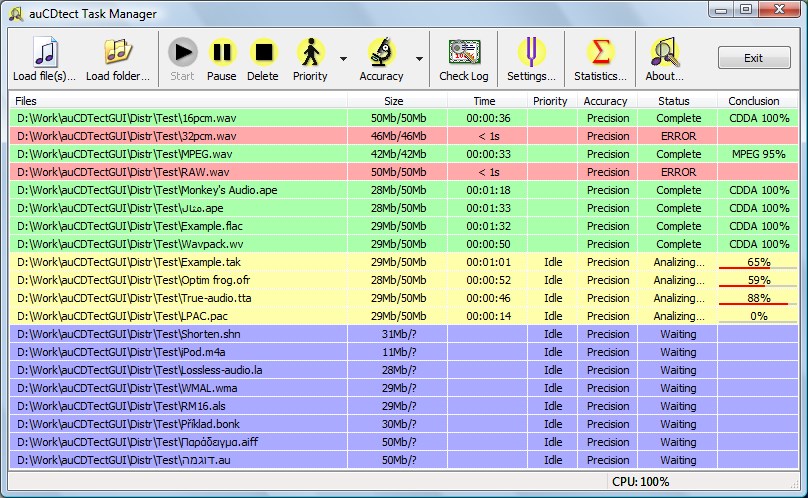Click the Load file(s) music note icon
Viewport: 808px width, 498px height.
coord(45,52)
